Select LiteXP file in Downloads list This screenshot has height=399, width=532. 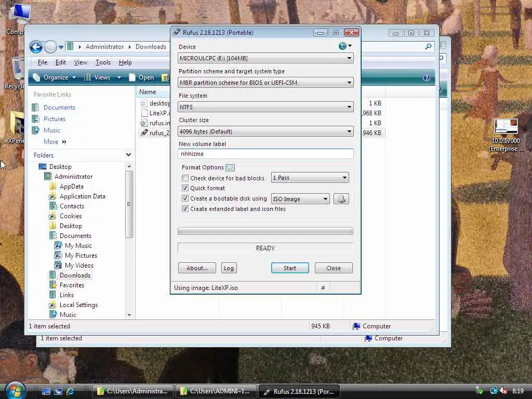click(x=155, y=113)
